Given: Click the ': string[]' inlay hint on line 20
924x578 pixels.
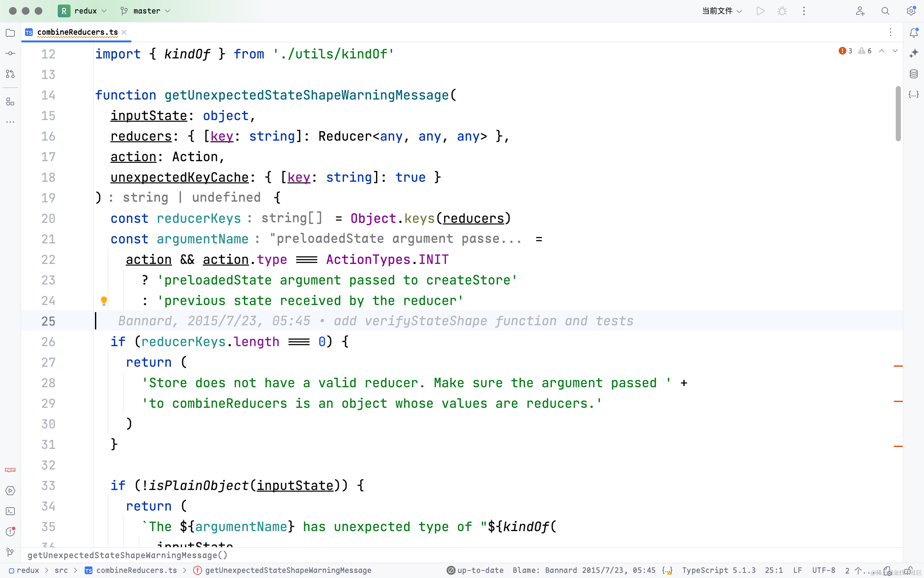Looking at the screenshot, I should coord(285,218).
